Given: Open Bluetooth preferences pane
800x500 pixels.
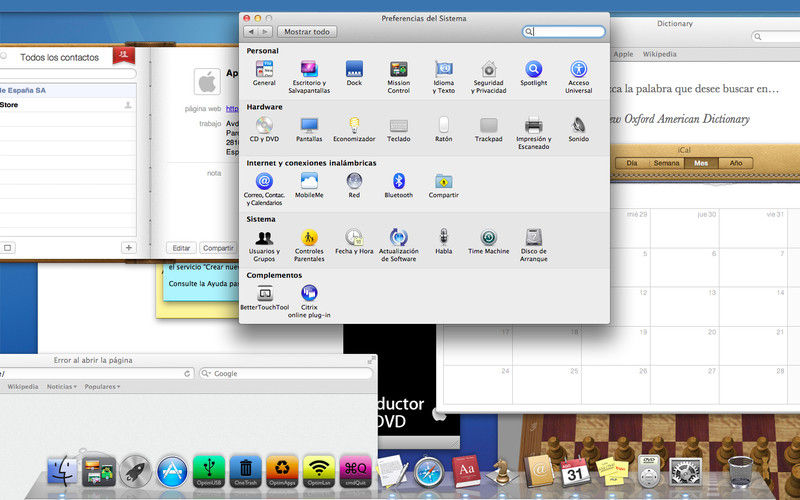Looking at the screenshot, I should [398, 186].
